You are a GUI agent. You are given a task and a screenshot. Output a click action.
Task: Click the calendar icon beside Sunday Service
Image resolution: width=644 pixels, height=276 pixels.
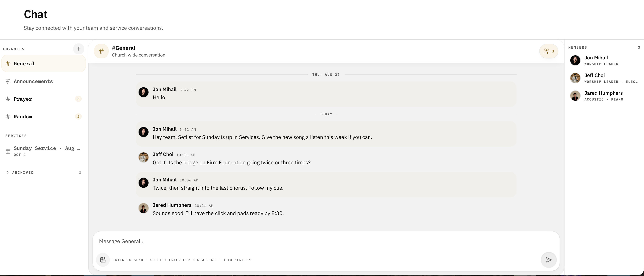click(x=8, y=151)
